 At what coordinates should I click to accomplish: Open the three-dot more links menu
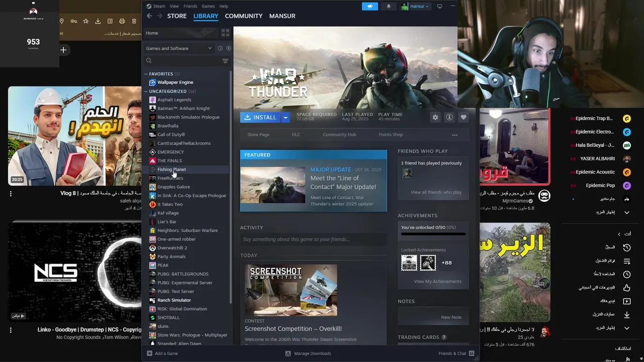455,135
